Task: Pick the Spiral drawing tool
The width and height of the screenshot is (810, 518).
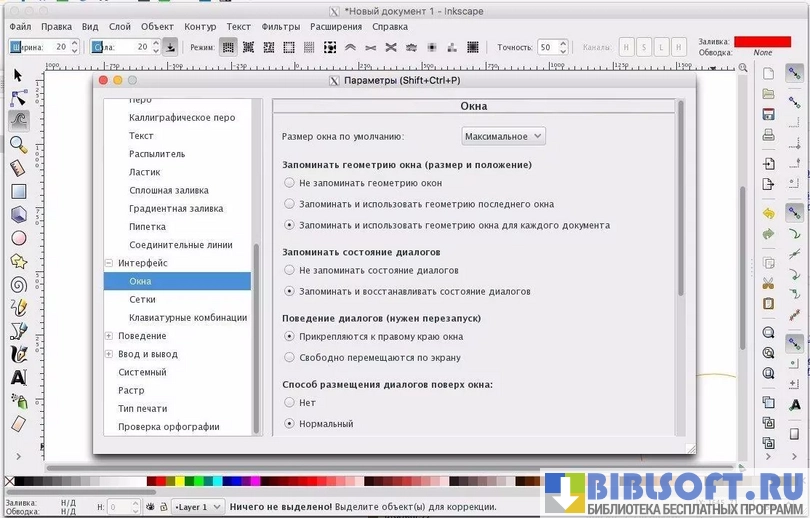Action: click(x=18, y=284)
